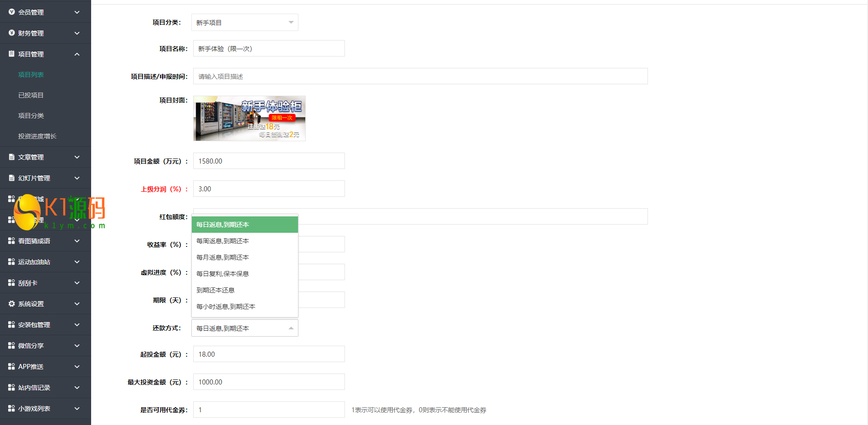Click the 站内信记录 sidebar chevron
The image size is (868, 425).
pos(77,388)
